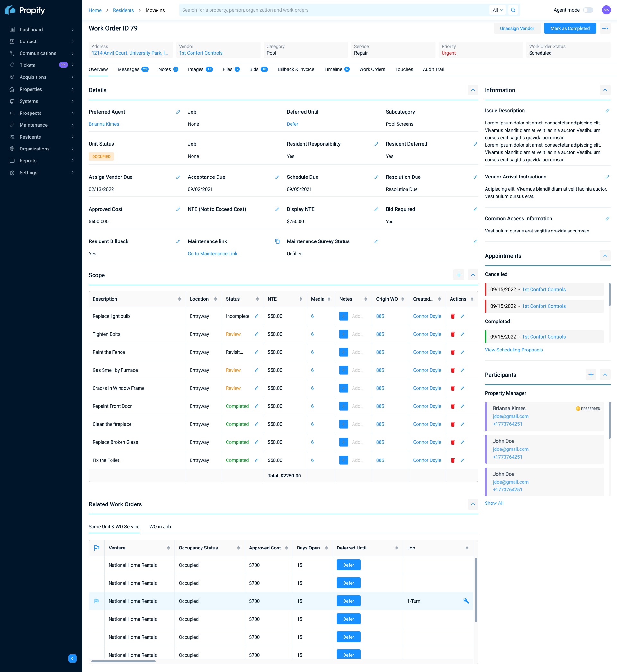Open the 'WO in Job' tab

point(160,527)
